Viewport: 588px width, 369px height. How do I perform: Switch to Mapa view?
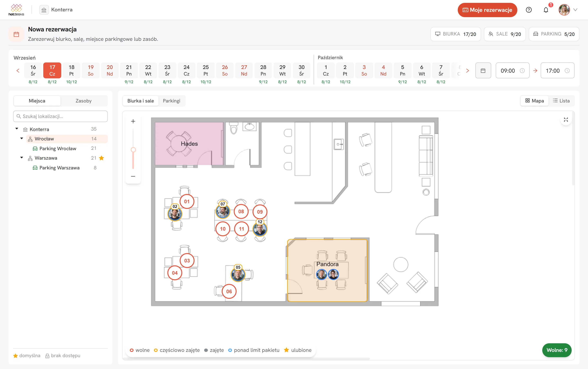(534, 101)
